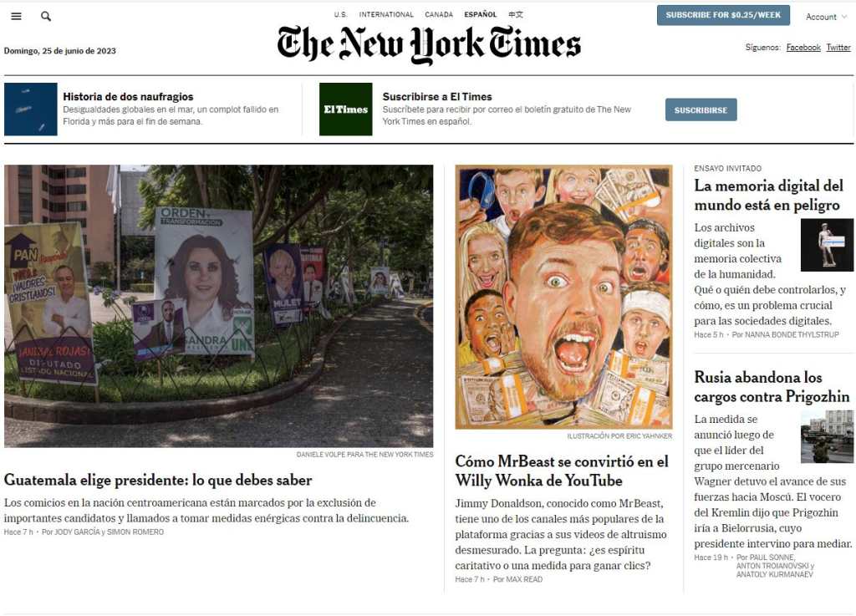Select the Español edition tab

point(481,15)
